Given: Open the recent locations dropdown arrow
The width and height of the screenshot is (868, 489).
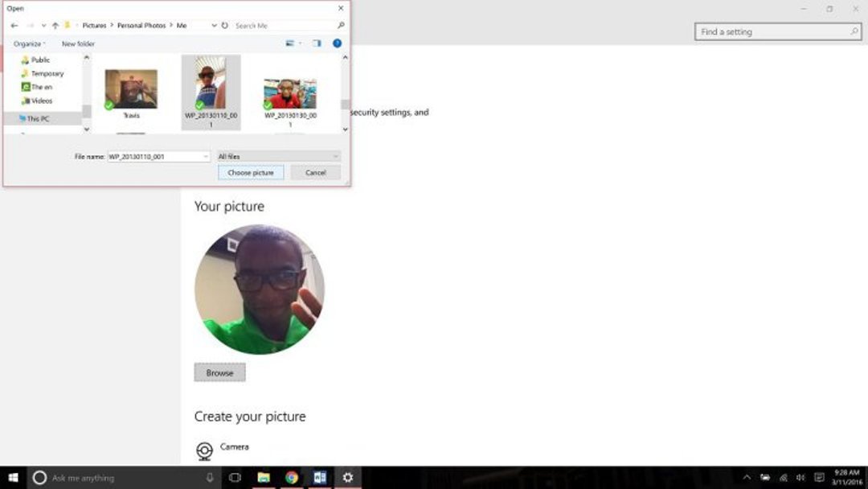Looking at the screenshot, I should (43, 26).
